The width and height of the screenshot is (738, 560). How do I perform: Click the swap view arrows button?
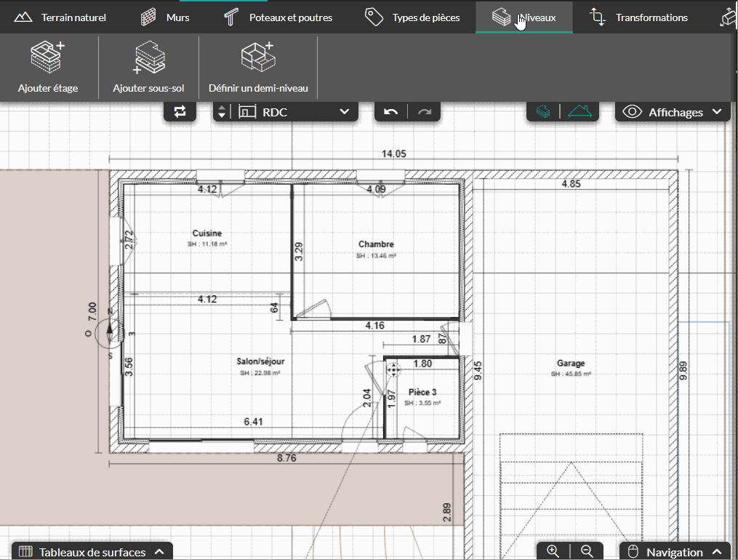(180, 111)
